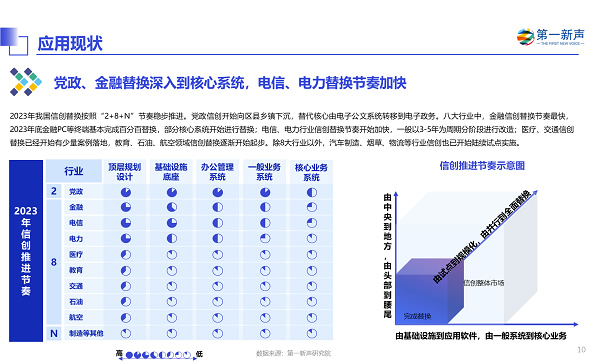Click the 2023年信创推进节奏 side banner
The width and height of the screenshot is (600, 363).
coord(26,251)
